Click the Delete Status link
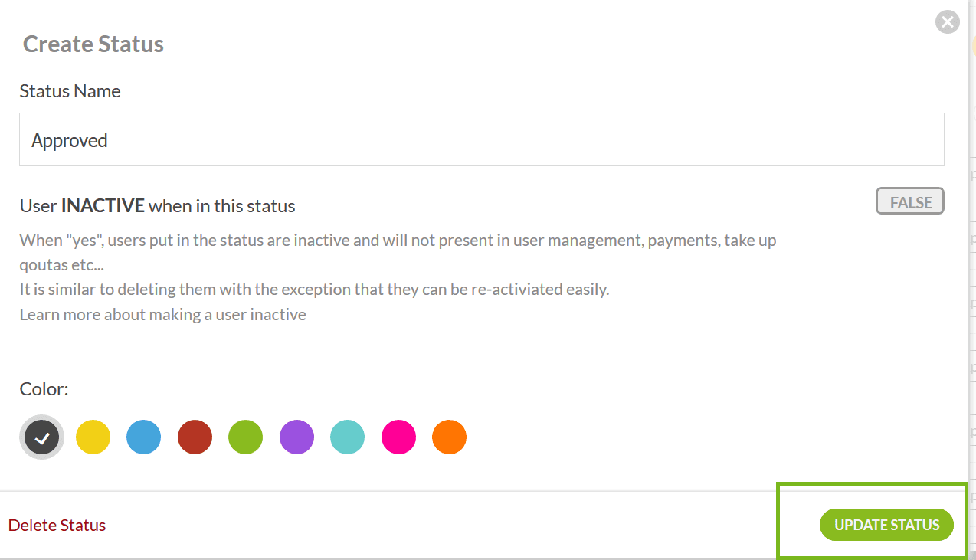976x560 pixels. (x=57, y=526)
